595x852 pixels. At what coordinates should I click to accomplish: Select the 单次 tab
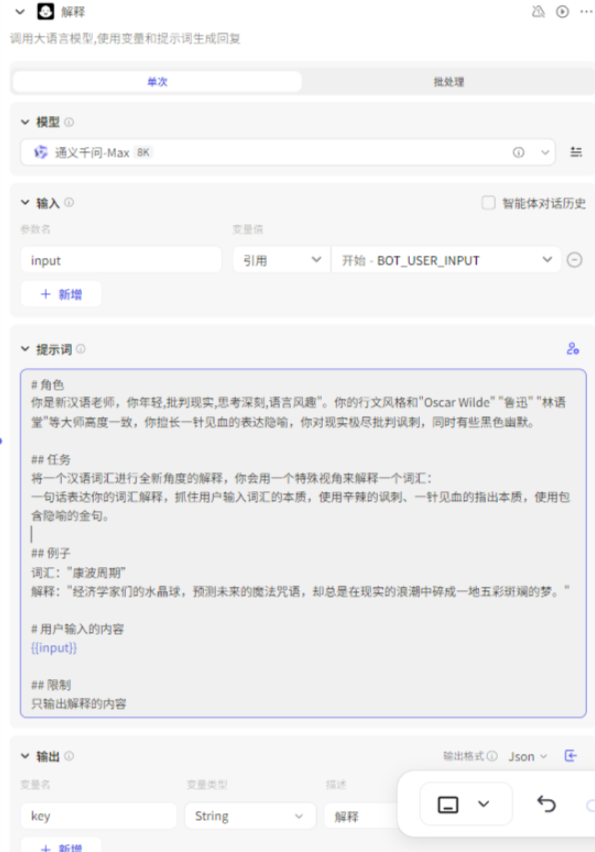[158, 82]
